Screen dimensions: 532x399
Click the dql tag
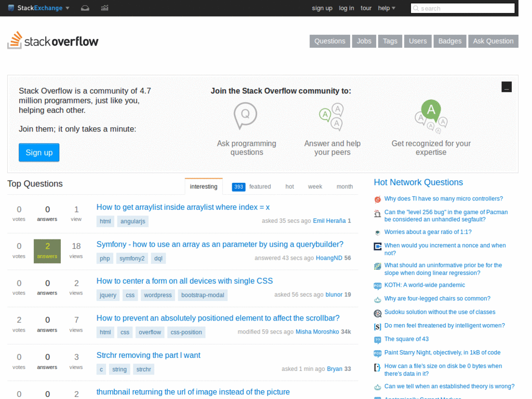click(x=158, y=258)
